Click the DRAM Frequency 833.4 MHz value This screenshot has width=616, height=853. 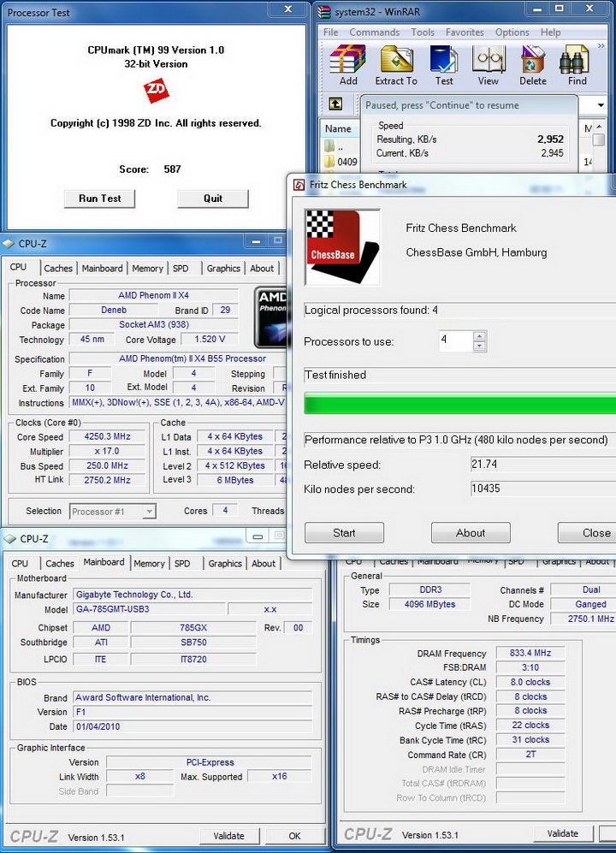point(530,653)
